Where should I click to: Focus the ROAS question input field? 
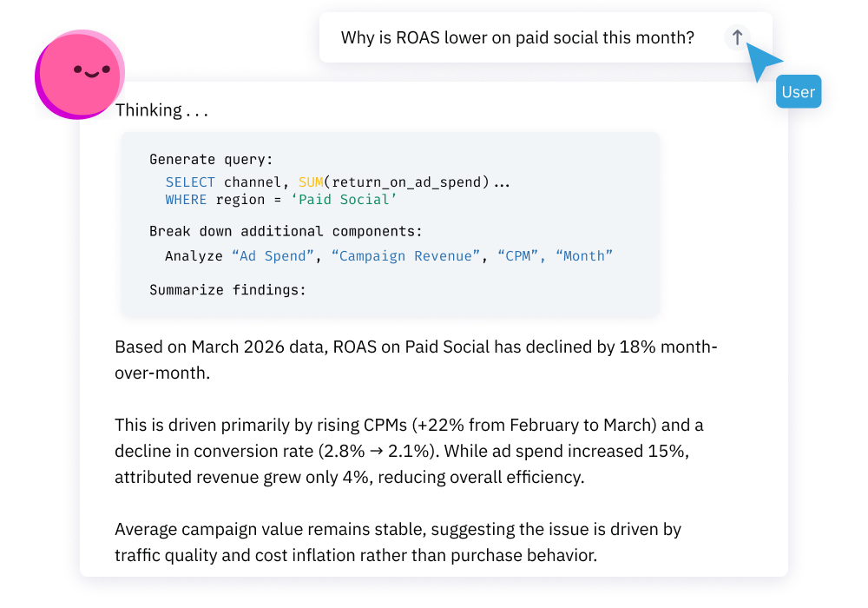(545, 37)
